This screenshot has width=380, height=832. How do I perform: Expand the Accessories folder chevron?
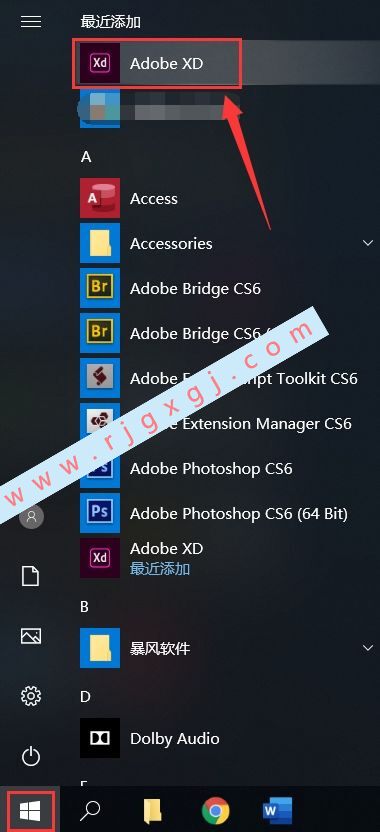pyautogui.click(x=367, y=243)
